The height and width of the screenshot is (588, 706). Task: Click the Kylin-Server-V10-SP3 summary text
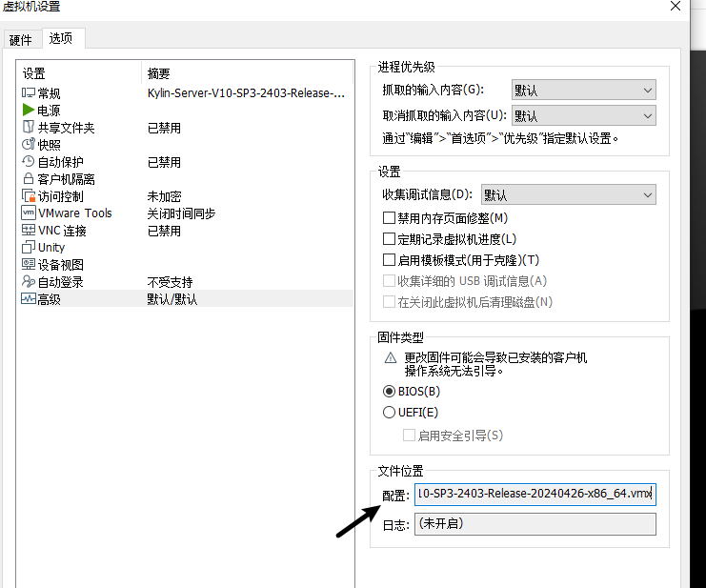(246, 92)
